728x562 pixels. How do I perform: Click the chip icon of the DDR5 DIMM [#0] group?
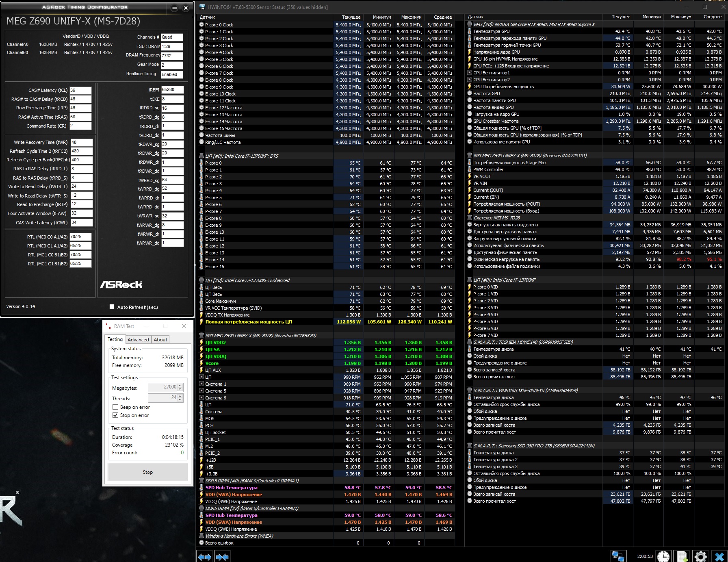[201, 481]
